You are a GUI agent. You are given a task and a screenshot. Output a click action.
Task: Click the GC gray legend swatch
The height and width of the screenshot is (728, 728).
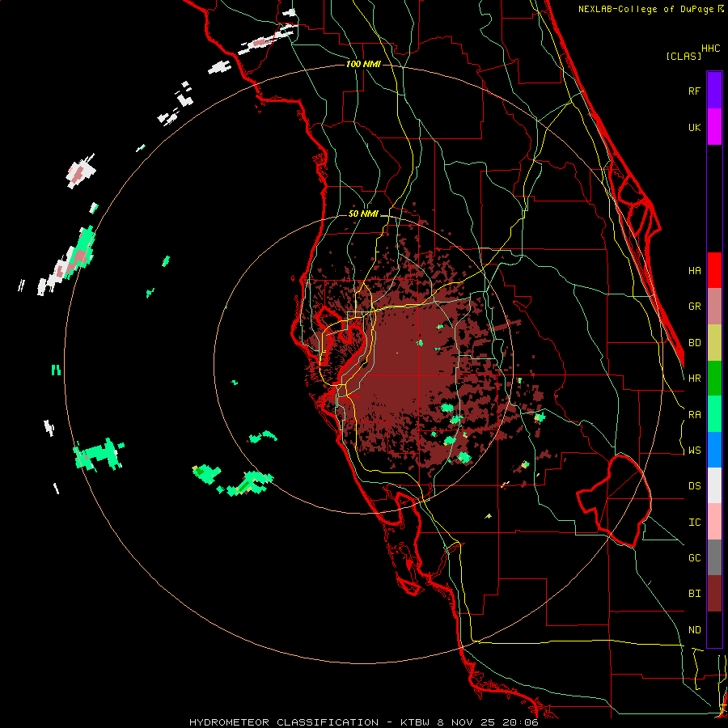pyautogui.click(x=714, y=557)
